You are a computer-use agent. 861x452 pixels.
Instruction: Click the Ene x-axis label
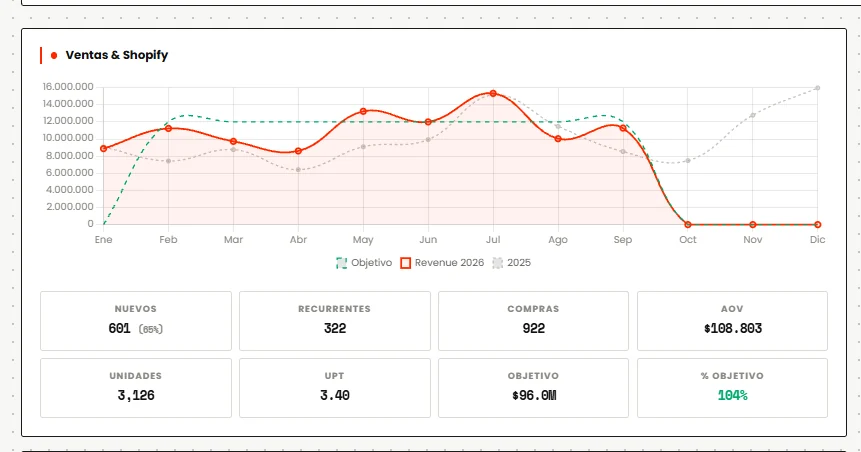pyautogui.click(x=103, y=239)
